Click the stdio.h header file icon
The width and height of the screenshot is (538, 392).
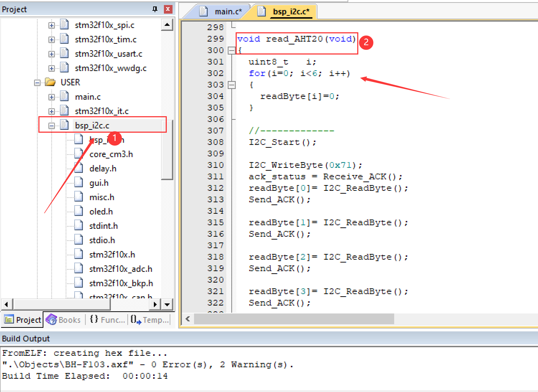[79, 240]
